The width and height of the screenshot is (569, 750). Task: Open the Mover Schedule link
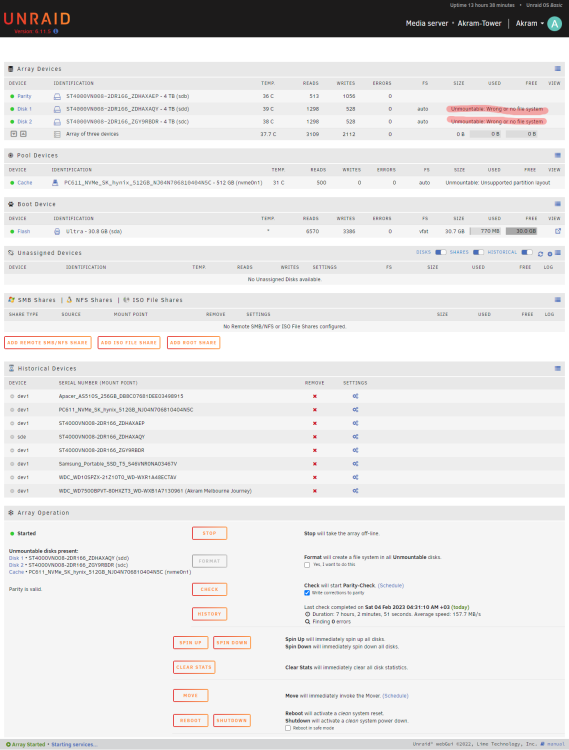[x=395, y=696]
